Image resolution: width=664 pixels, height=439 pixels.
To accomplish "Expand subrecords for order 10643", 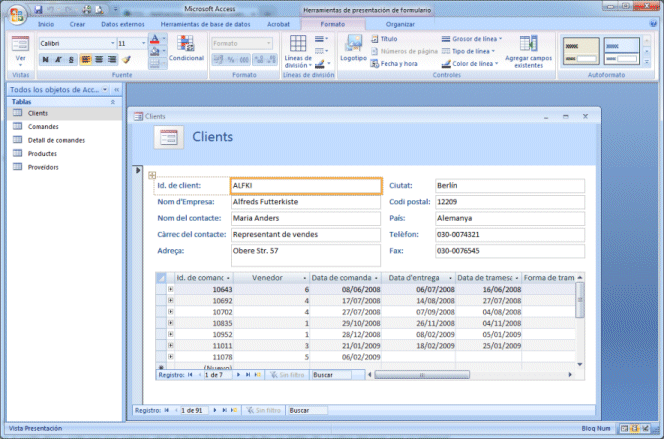I will [x=170, y=289].
